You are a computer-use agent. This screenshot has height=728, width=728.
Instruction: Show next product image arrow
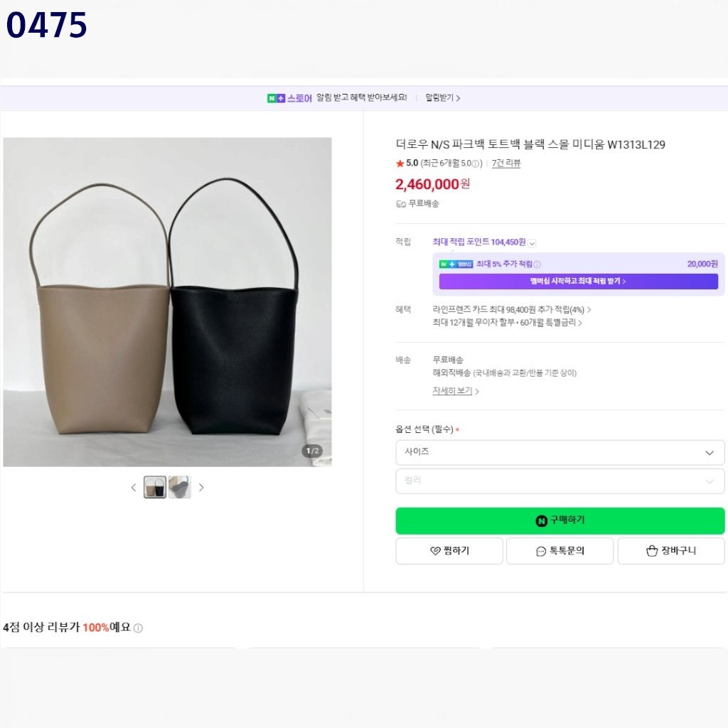[201, 488]
